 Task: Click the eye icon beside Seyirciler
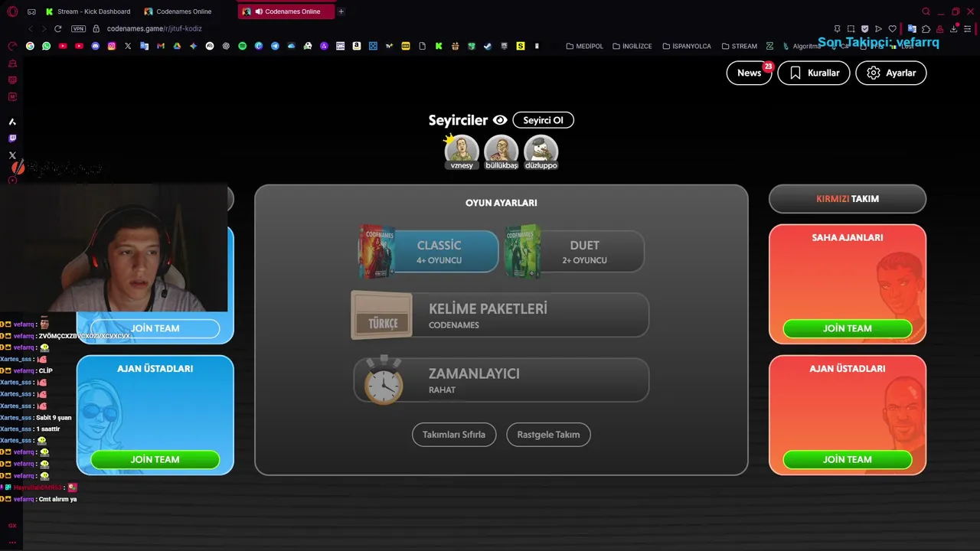tap(500, 120)
